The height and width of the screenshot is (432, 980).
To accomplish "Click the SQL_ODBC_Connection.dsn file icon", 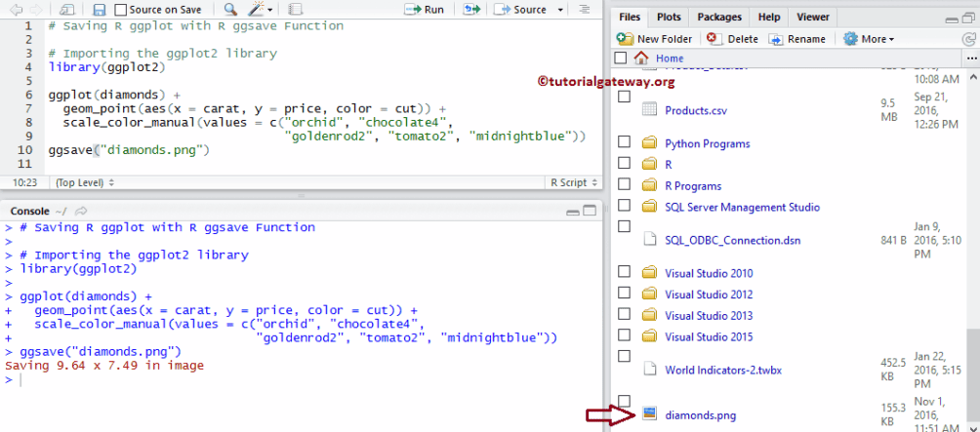I will click(x=650, y=240).
